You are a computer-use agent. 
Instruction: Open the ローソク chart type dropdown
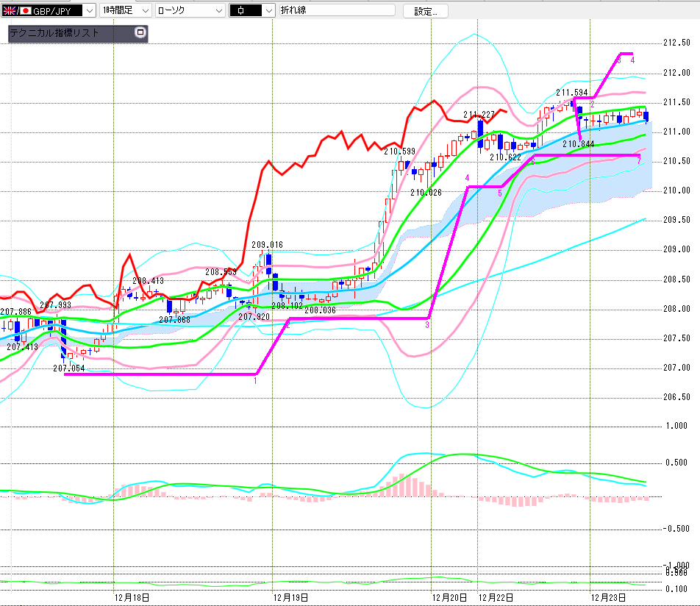point(218,10)
